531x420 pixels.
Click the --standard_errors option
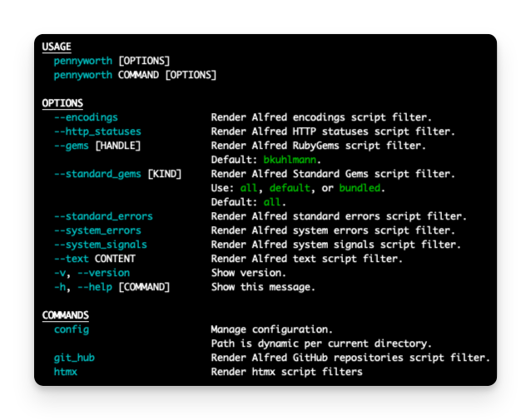point(104,216)
